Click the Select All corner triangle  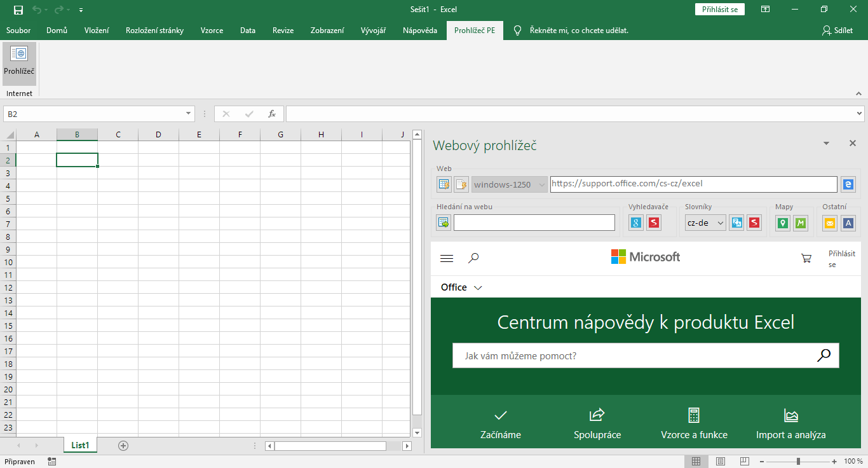[x=10, y=135]
